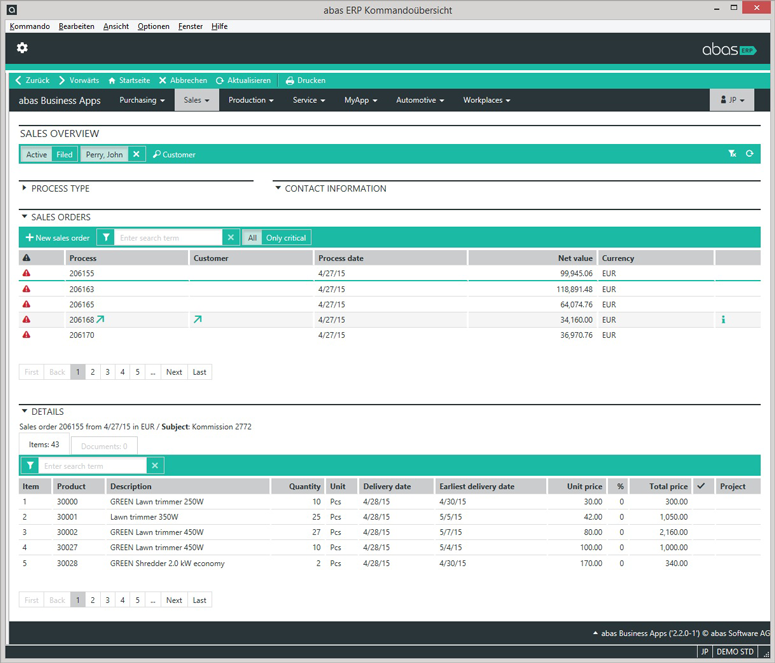
Task: Go to details page 3
Action: click(107, 600)
